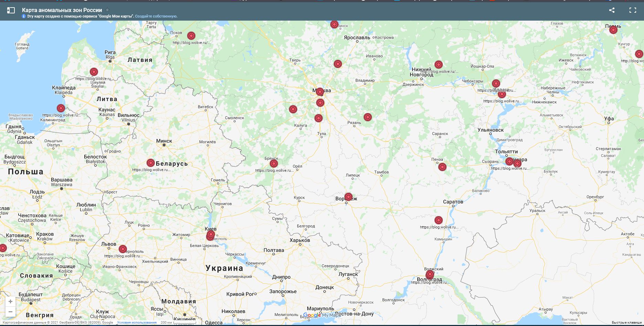Select the marker north of Ярославль

[x=334, y=24]
